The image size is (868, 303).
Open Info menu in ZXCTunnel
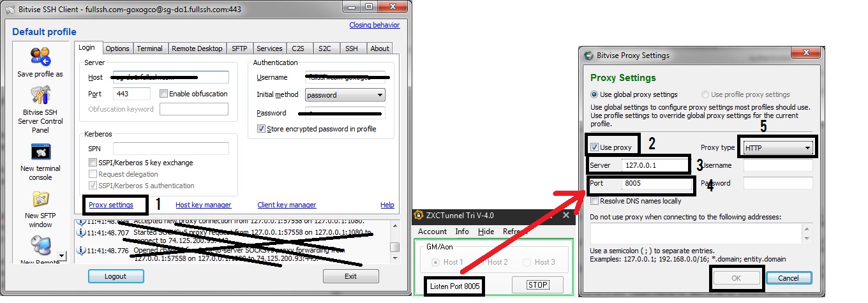pos(462,232)
